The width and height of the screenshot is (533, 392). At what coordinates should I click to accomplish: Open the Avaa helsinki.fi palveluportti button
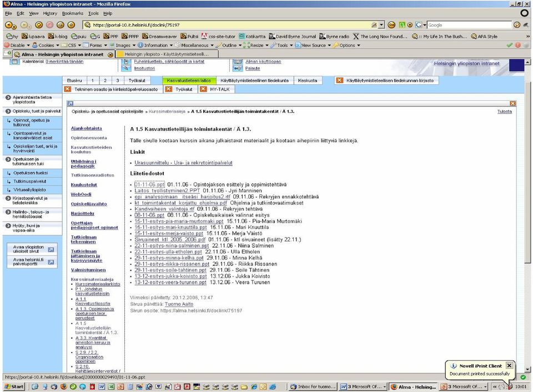coord(32,262)
